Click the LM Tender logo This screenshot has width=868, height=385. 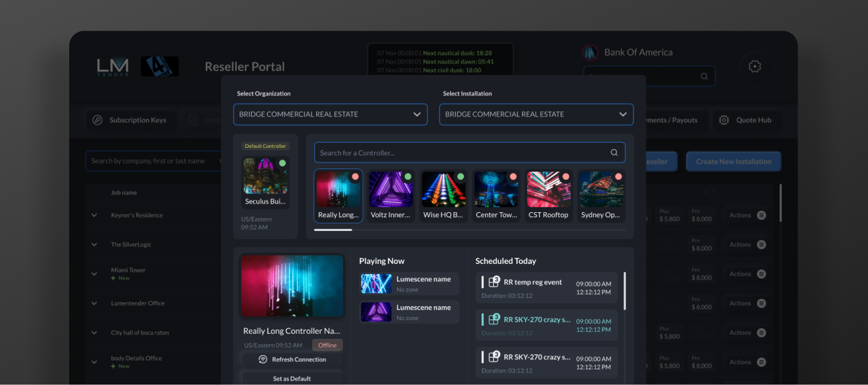coord(113,67)
